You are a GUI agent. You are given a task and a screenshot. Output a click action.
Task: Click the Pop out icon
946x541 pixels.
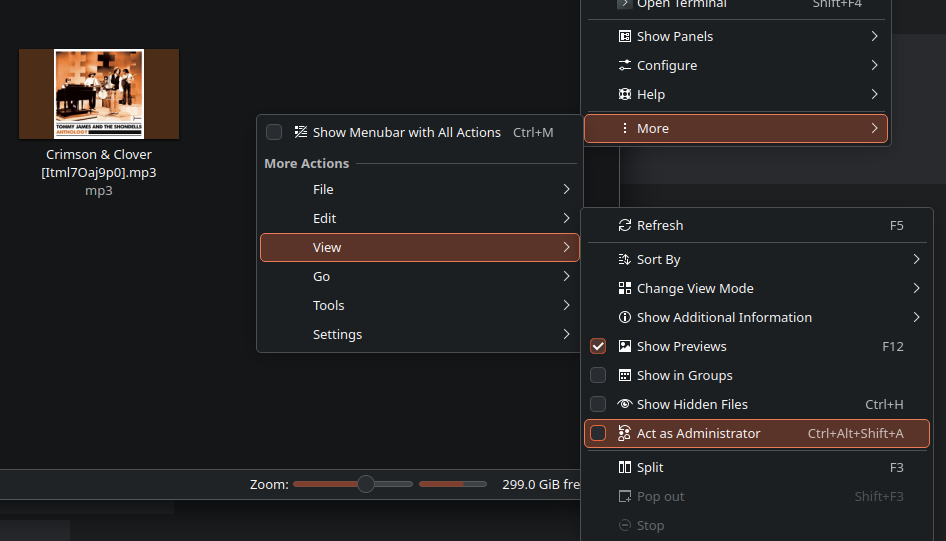click(624, 496)
